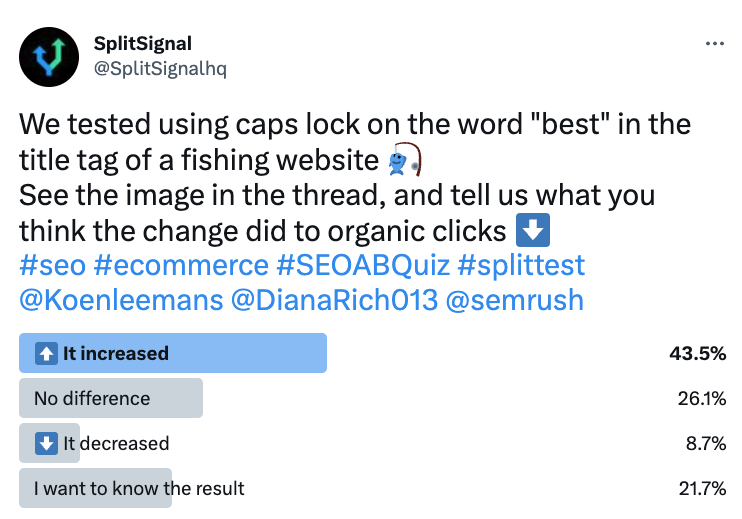Click the down arrow icon beside "It decreased"
The image size is (742, 519).
click(46, 443)
